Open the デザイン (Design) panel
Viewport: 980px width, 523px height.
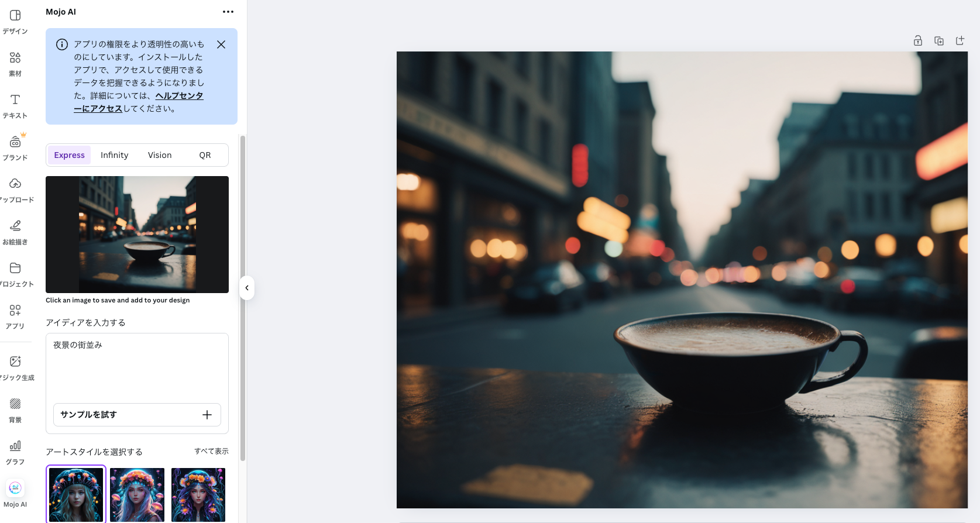coord(15,22)
